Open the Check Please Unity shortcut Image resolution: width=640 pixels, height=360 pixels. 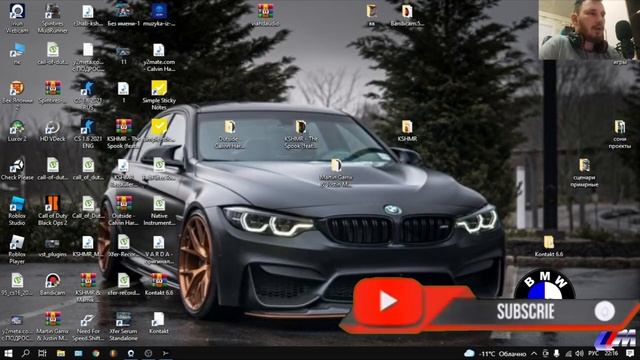(x=17, y=169)
